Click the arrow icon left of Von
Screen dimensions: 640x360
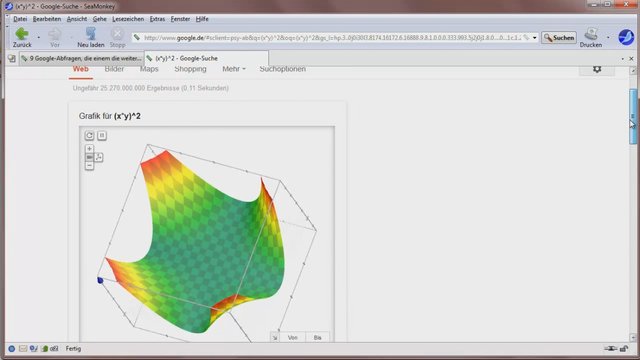coord(275,338)
